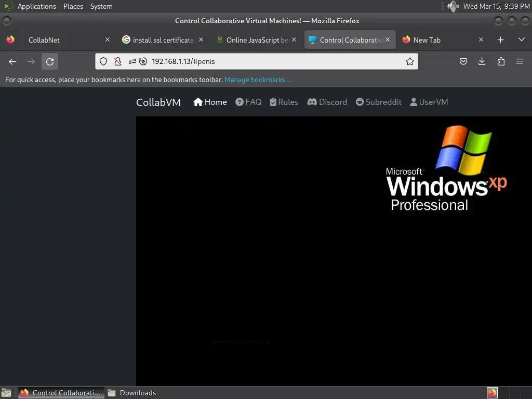Open the site permissions icon in address bar
Viewport: 532px width, 399px height.
(x=132, y=61)
